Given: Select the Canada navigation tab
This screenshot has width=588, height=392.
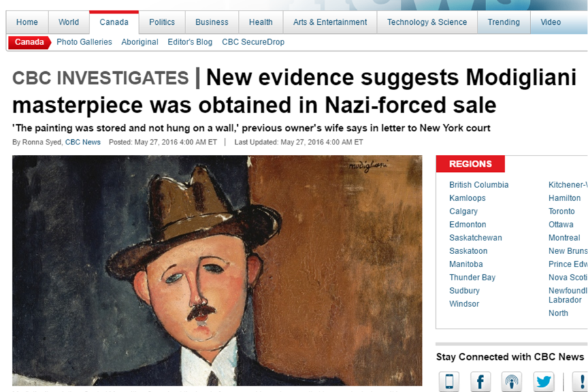Looking at the screenshot, I should pos(114,22).
